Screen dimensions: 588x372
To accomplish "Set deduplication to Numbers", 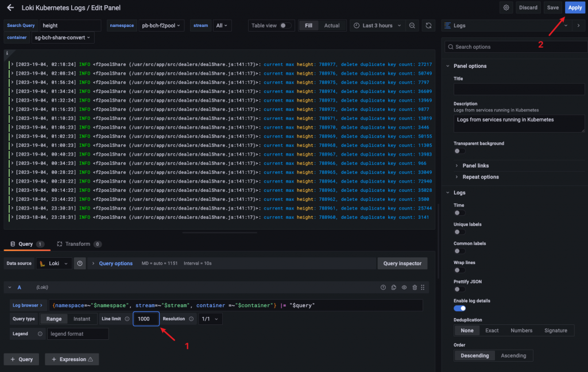I will point(521,330).
